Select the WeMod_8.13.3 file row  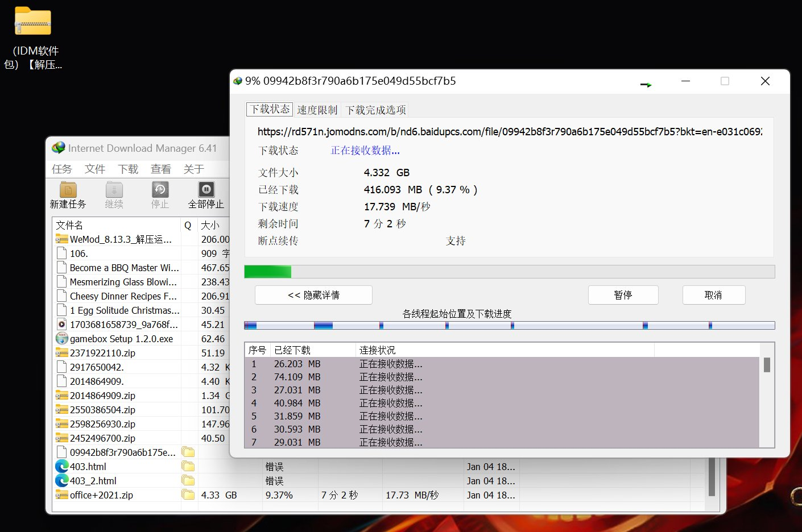pos(121,239)
